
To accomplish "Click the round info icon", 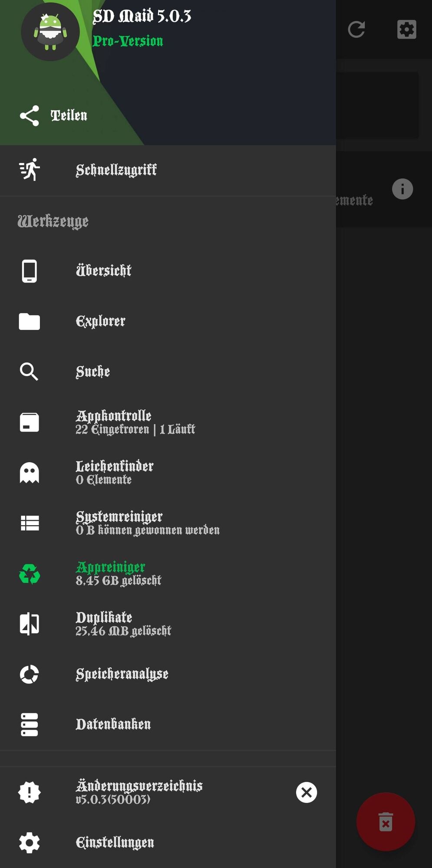I will pos(402,189).
